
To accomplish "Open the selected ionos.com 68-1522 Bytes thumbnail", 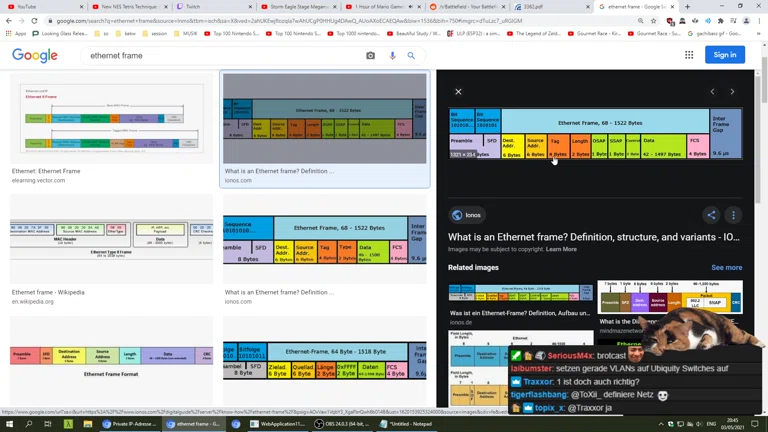I will click(x=325, y=119).
